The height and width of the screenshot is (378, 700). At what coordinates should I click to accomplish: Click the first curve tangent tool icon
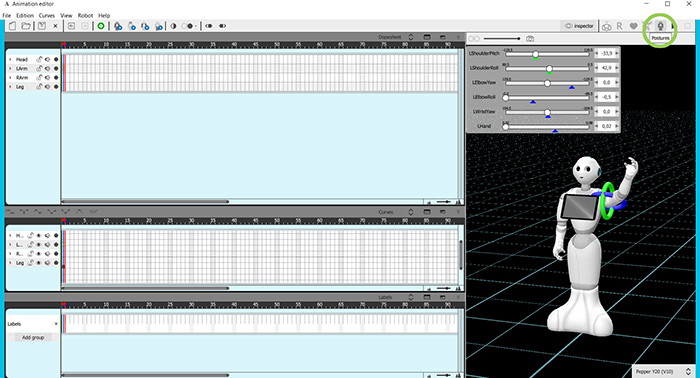pyautogui.click(x=10, y=212)
